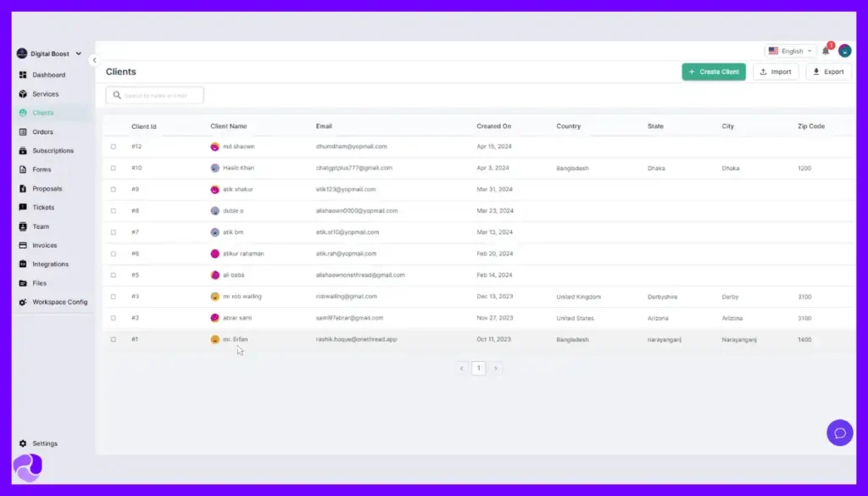Open the chat support bubble

click(x=839, y=432)
